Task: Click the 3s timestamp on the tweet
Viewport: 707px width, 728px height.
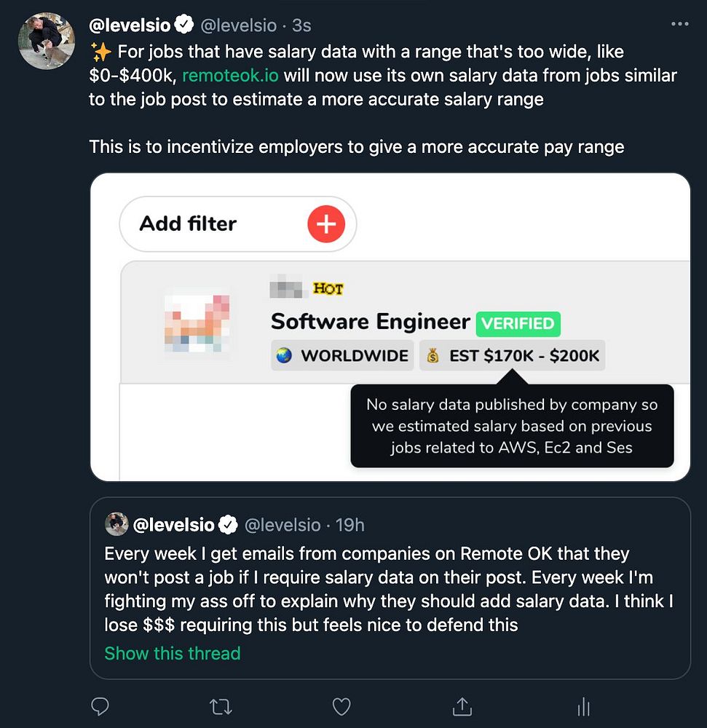Action: [x=301, y=25]
